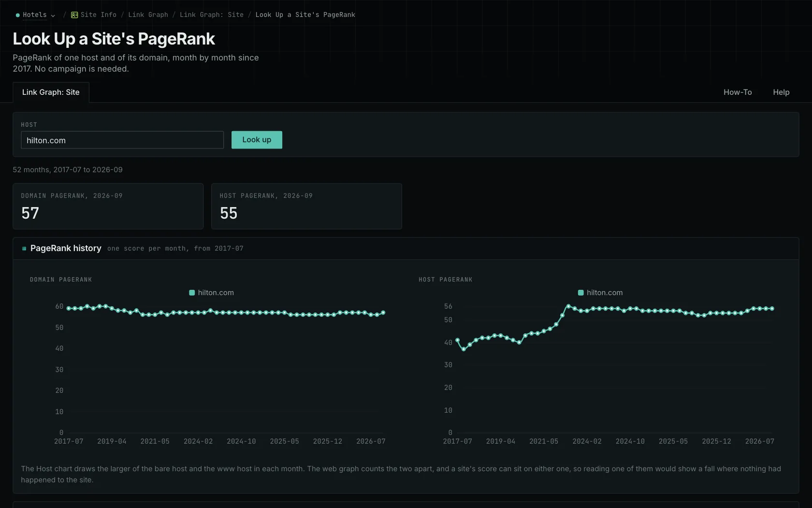
Task: Toggle hilton.com legend swatch in Host PageRank chart
Action: [581, 293]
